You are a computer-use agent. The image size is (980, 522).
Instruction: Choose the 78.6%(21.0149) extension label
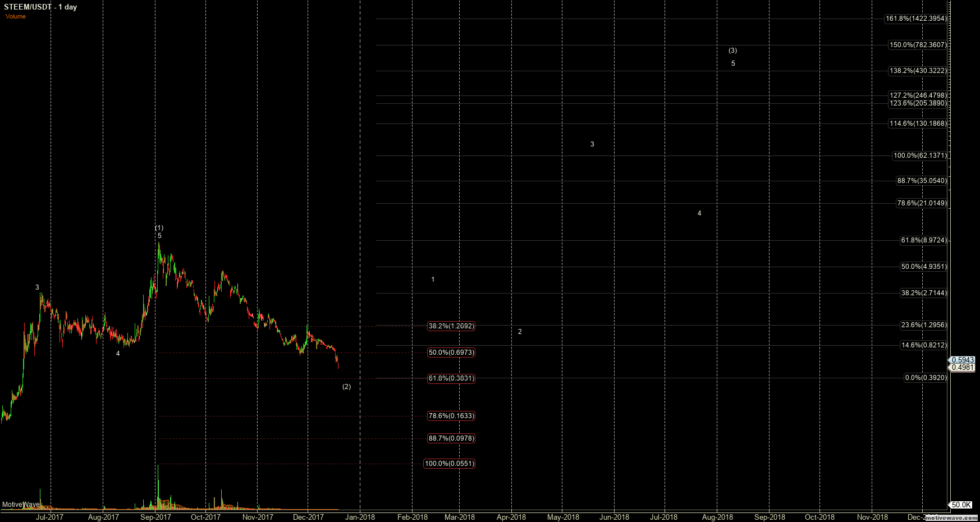(922, 203)
